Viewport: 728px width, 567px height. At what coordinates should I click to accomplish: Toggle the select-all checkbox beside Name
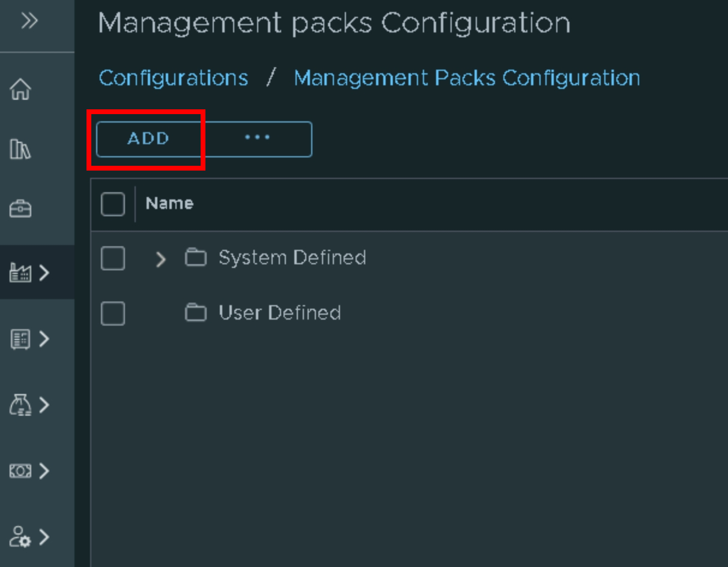113,204
